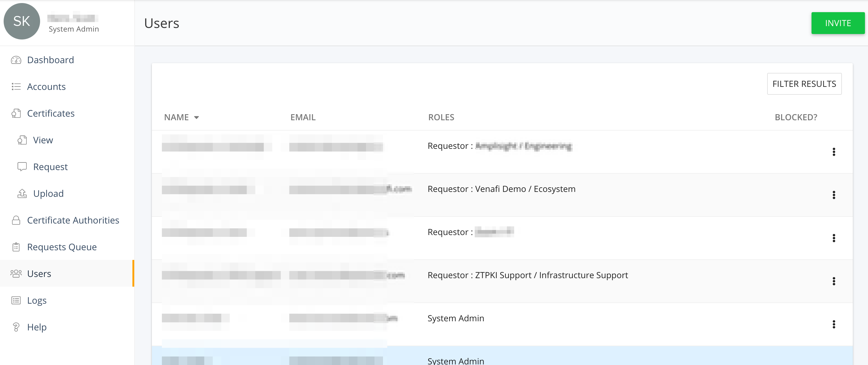Open the Requests Queue page
868x365 pixels.
pos(67,247)
